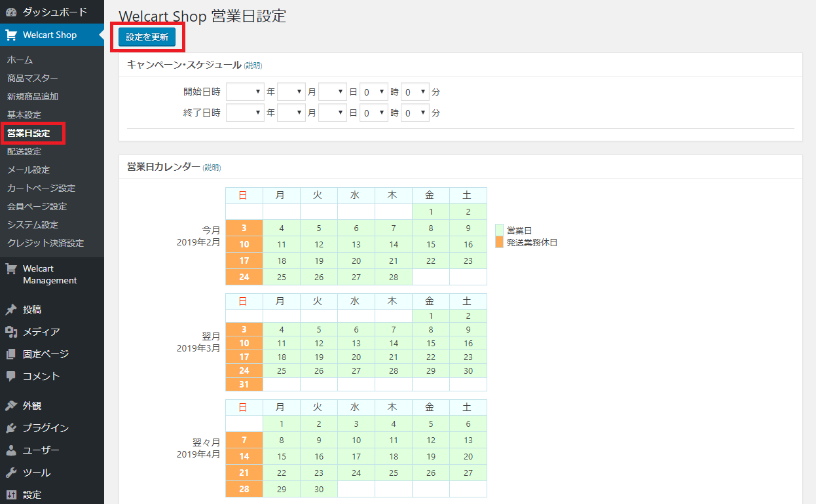Click February 14 in the calendar
This screenshot has width=816, height=504.
click(394, 244)
